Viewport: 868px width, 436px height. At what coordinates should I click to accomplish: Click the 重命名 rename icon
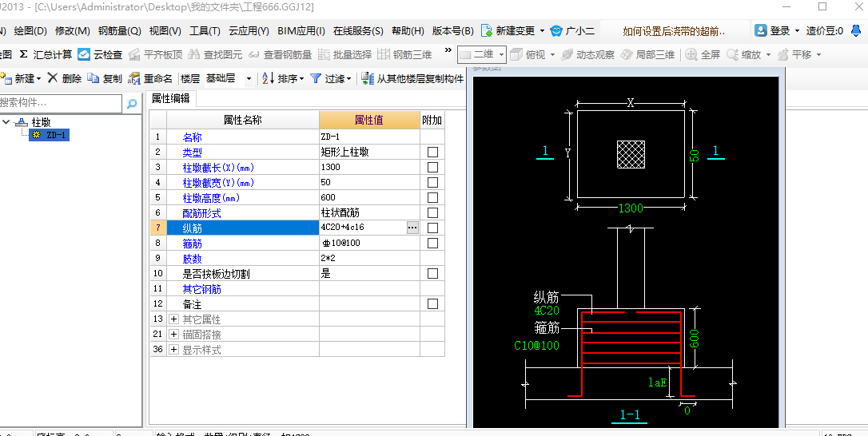click(134, 78)
